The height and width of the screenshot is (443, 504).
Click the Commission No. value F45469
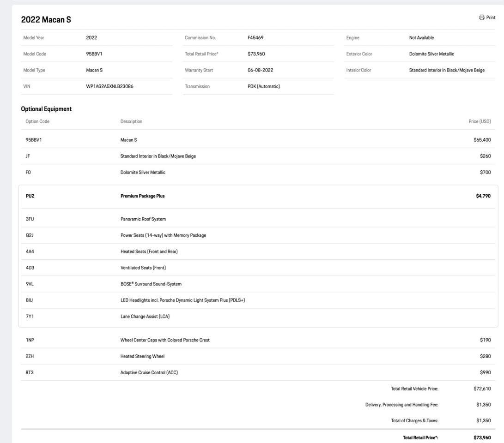[255, 38]
